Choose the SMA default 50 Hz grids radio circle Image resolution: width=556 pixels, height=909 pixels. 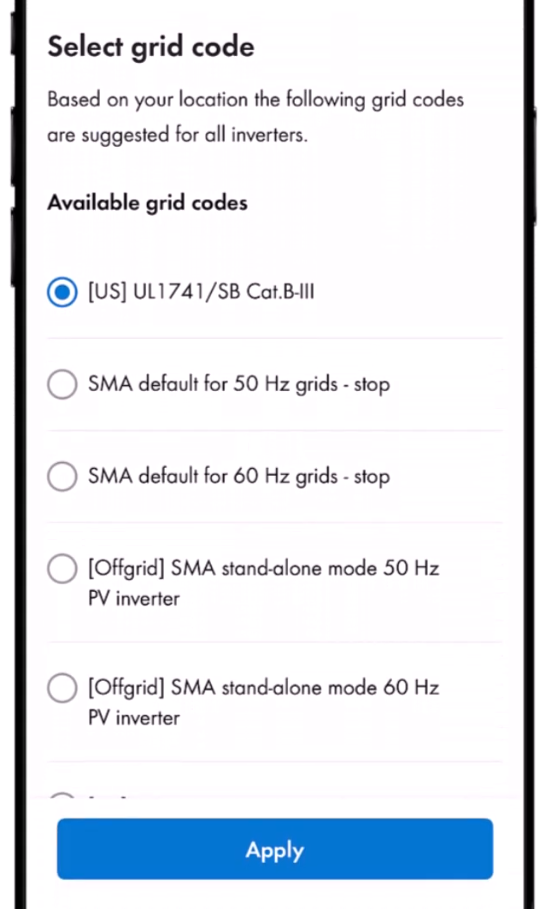pos(62,384)
